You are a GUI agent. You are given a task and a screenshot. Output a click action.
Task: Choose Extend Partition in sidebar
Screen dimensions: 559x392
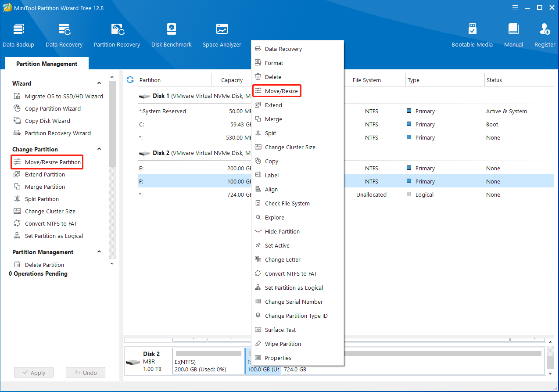click(39, 174)
